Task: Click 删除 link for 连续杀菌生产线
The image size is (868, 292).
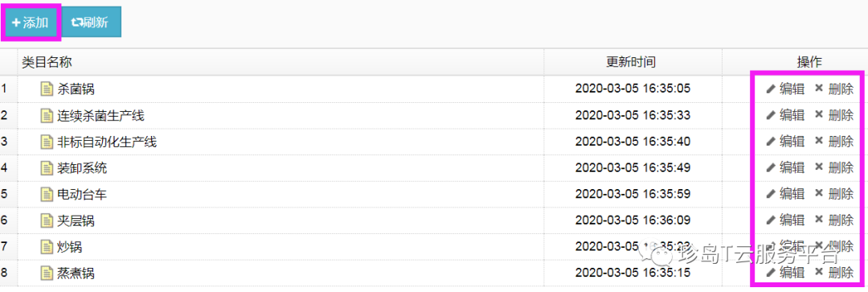Action: click(x=841, y=115)
